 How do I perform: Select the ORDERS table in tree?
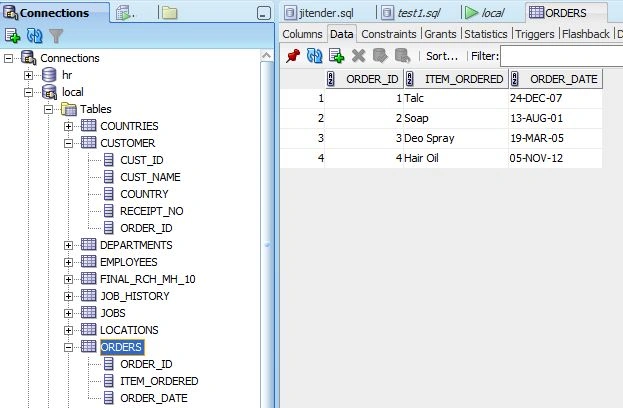121,347
